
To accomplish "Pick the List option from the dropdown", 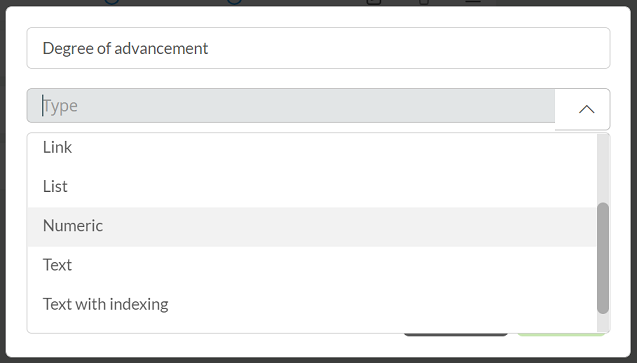I will (312, 187).
